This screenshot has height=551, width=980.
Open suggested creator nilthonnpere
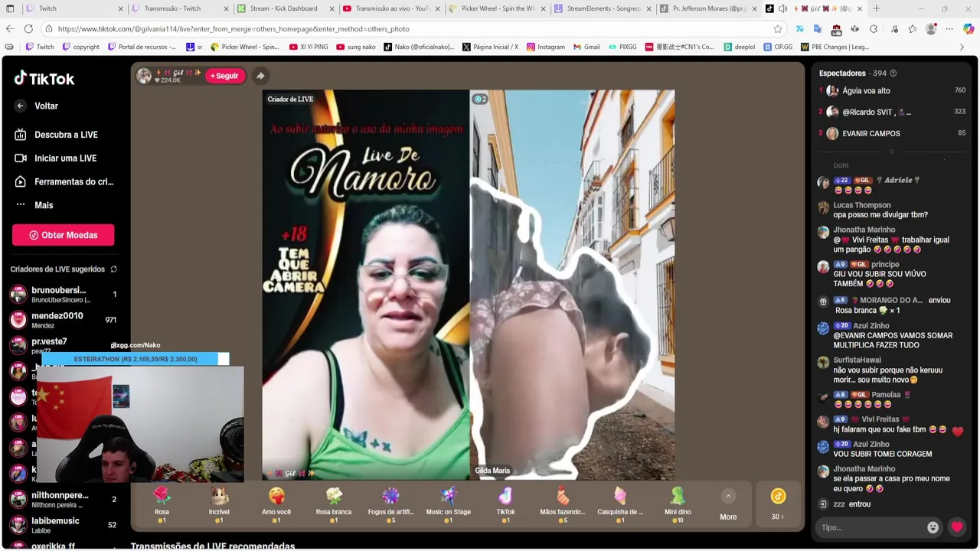[x=63, y=499]
